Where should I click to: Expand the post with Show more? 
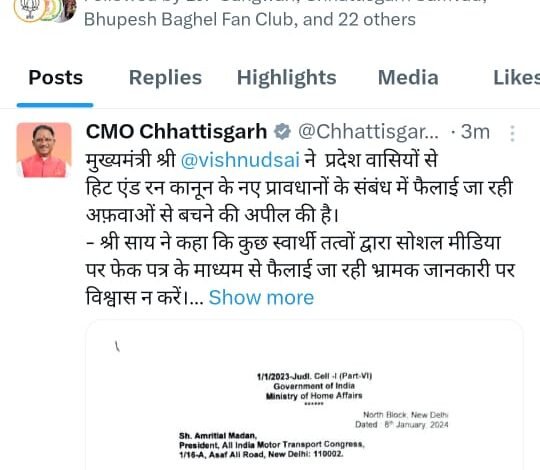click(x=261, y=297)
